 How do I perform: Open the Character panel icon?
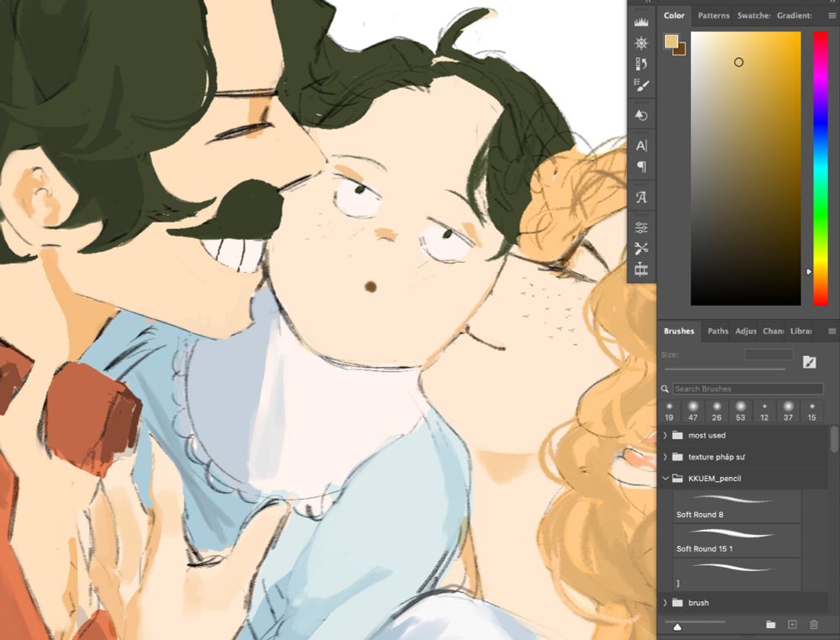pyautogui.click(x=641, y=145)
